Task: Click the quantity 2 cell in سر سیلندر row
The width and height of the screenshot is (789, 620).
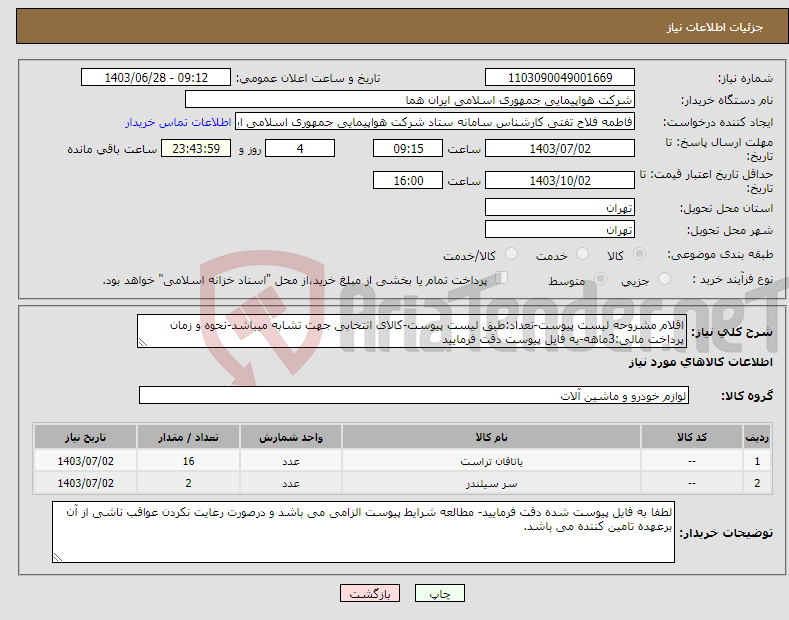Action: tap(188, 483)
